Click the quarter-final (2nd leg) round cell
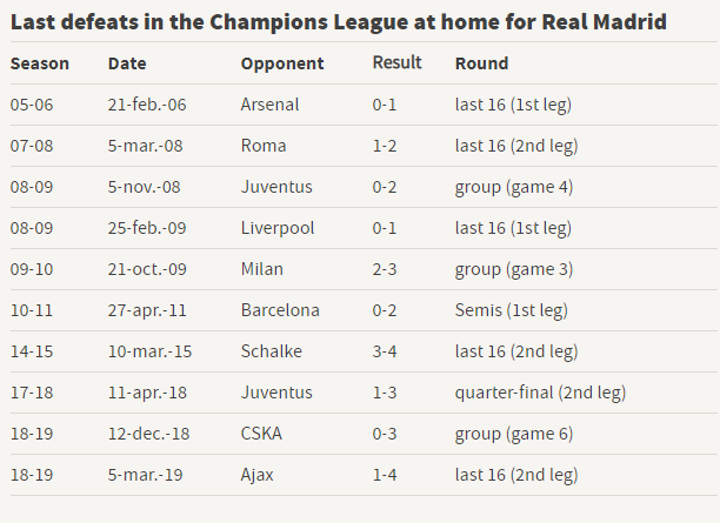This screenshot has height=523, width=720. point(540,392)
